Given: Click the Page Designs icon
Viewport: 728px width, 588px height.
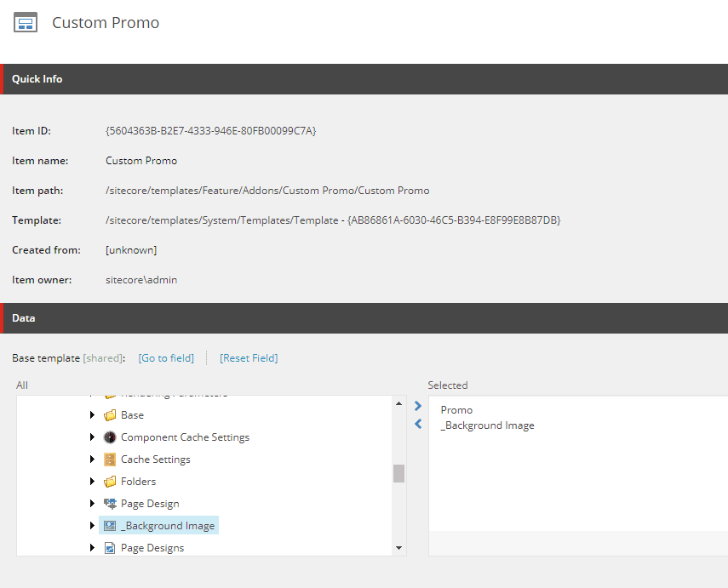Looking at the screenshot, I should [x=109, y=548].
